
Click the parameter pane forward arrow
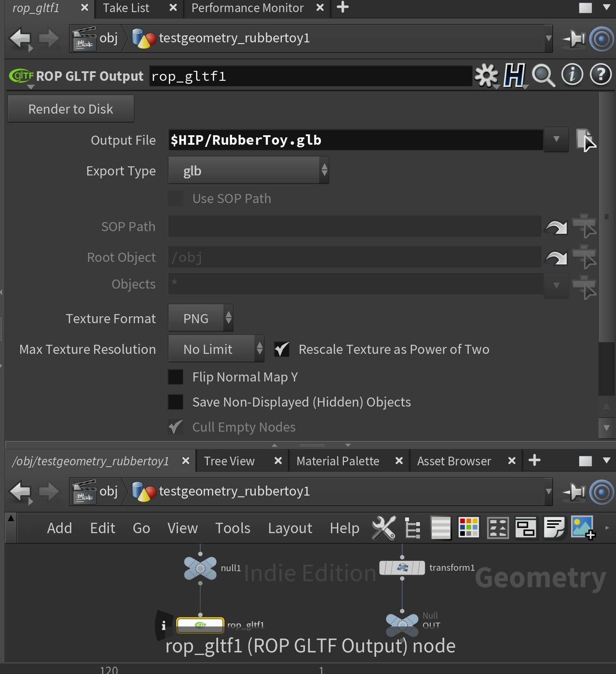(x=49, y=38)
